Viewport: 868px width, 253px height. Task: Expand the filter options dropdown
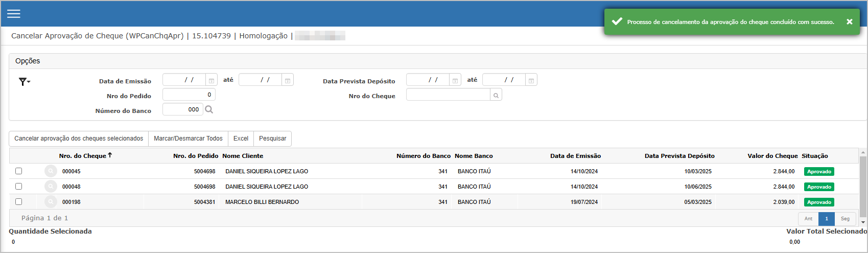[24, 82]
